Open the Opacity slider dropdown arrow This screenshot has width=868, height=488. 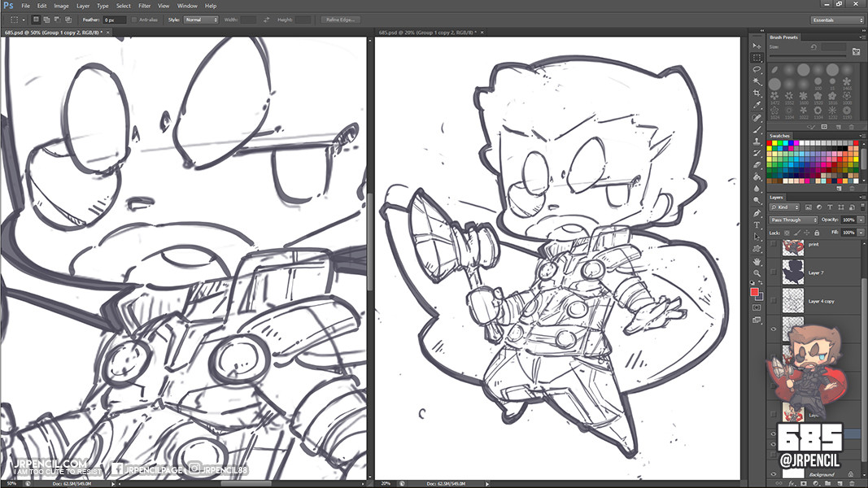tap(861, 220)
